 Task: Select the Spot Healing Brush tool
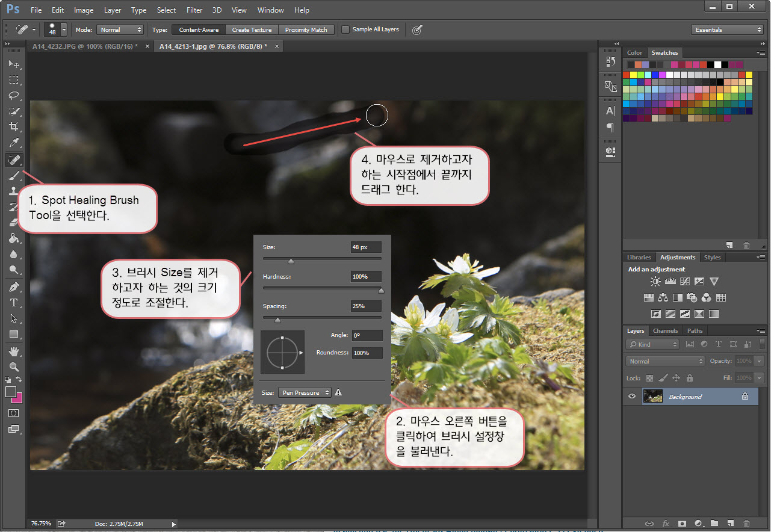coord(14,159)
